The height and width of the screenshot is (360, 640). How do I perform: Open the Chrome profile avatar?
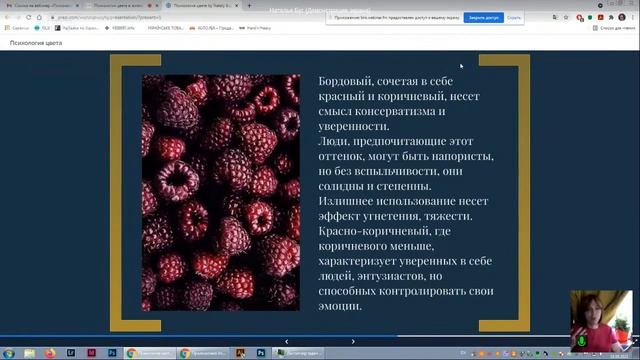coord(622,17)
